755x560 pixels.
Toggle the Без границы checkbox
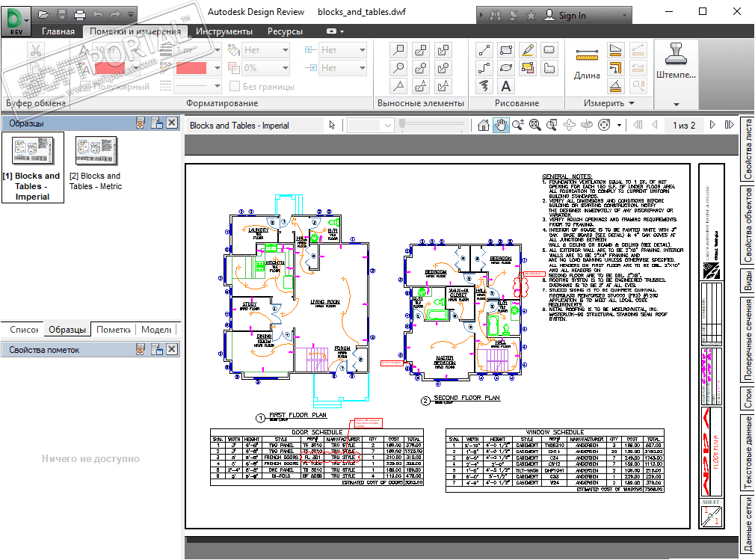(x=235, y=86)
